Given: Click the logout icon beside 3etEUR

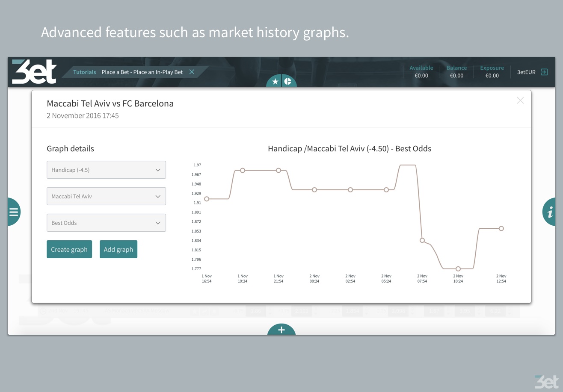Looking at the screenshot, I should point(544,72).
